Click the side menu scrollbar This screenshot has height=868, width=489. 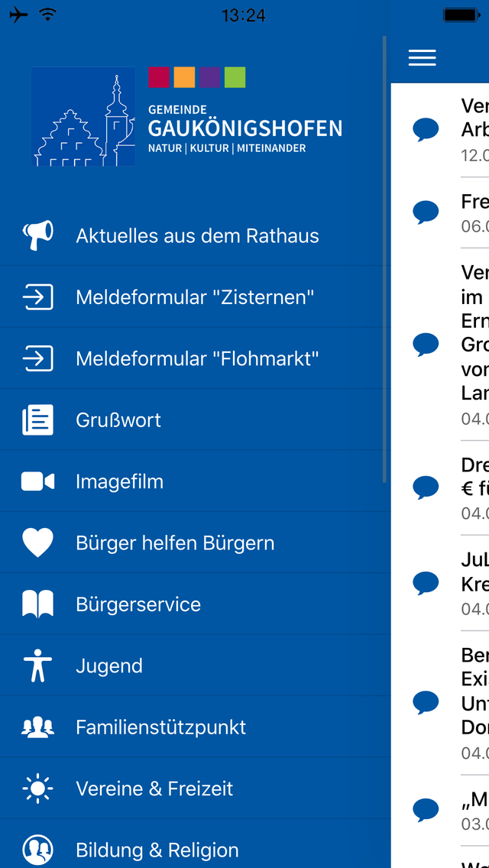(384, 259)
